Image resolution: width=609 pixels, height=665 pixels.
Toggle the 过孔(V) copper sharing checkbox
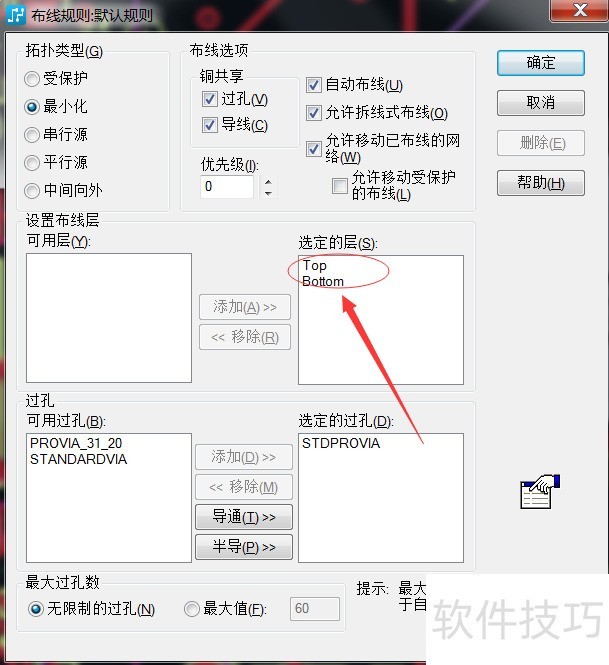click(x=210, y=99)
